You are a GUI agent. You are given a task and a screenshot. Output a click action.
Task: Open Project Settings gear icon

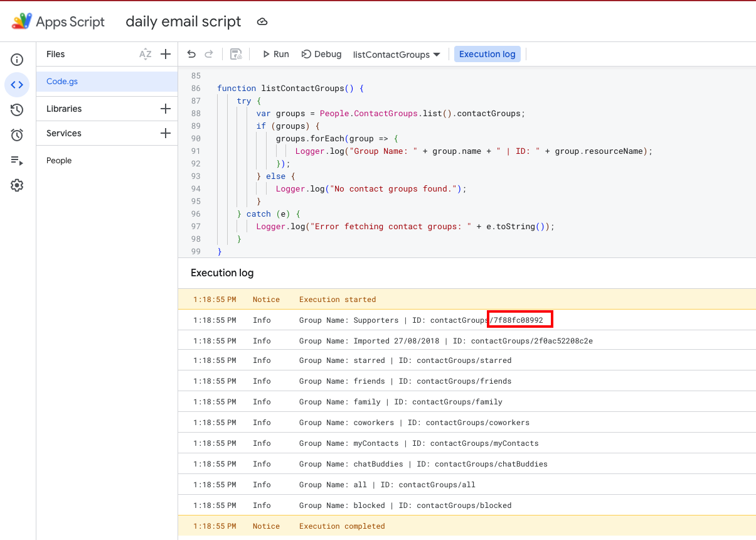[17, 185]
